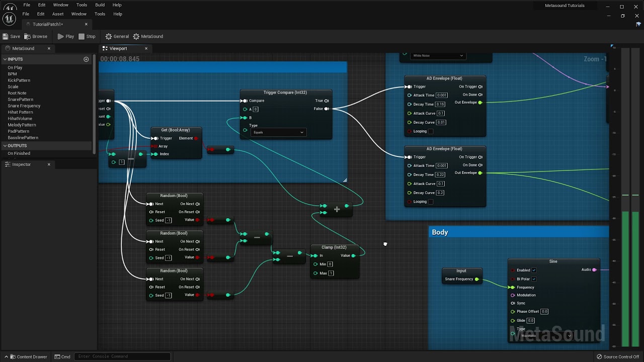Click the Audio output pin on Sine node
644x362 pixels.
[594, 270]
